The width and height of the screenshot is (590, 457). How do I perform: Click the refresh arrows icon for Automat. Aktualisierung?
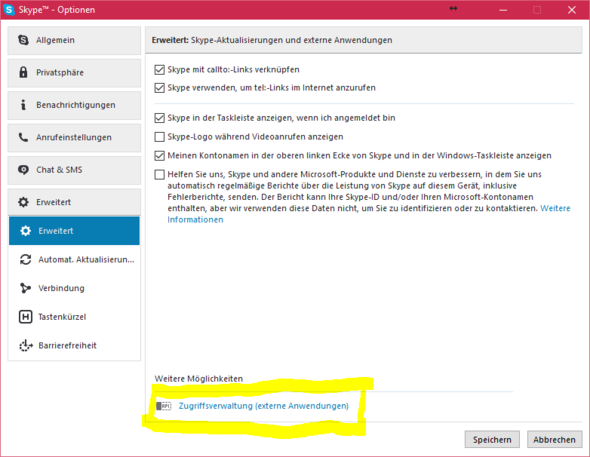pyautogui.click(x=25, y=259)
